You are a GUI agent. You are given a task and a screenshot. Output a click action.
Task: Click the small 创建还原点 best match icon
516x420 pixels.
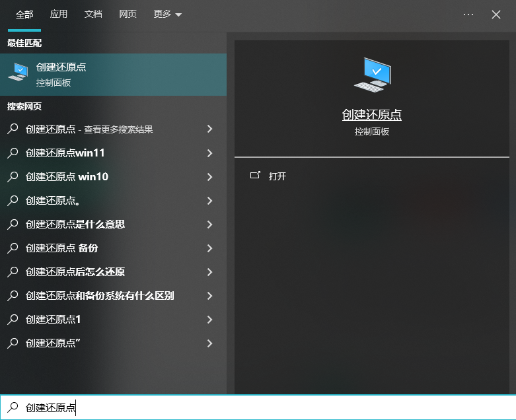(18, 73)
